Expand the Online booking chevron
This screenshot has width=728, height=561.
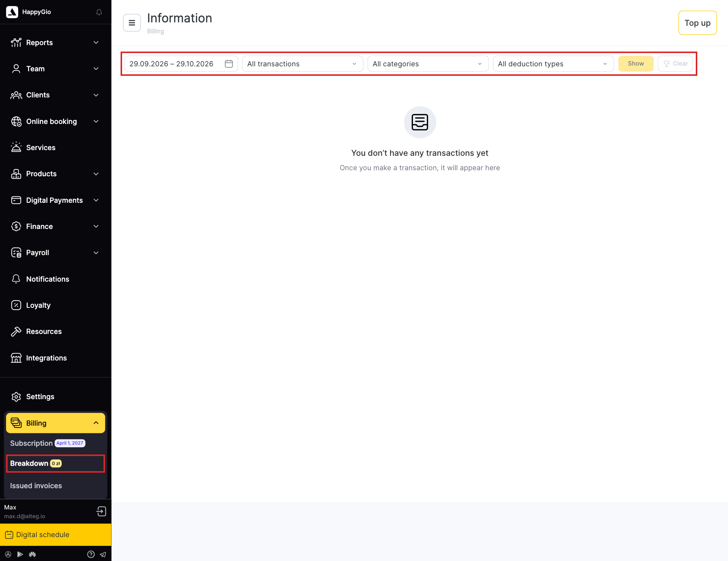tap(96, 121)
